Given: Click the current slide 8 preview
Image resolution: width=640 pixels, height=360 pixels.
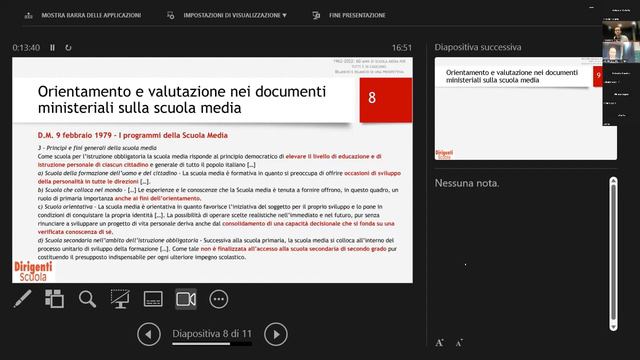Looking at the screenshot, I should (212, 170).
